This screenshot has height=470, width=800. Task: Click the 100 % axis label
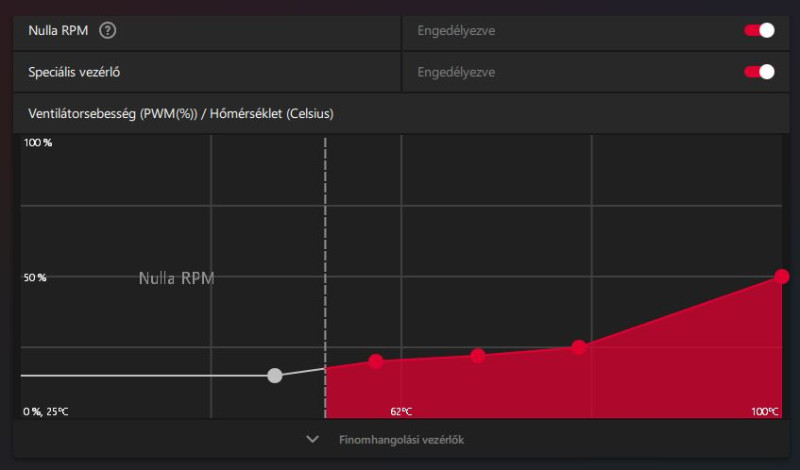[38, 143]
